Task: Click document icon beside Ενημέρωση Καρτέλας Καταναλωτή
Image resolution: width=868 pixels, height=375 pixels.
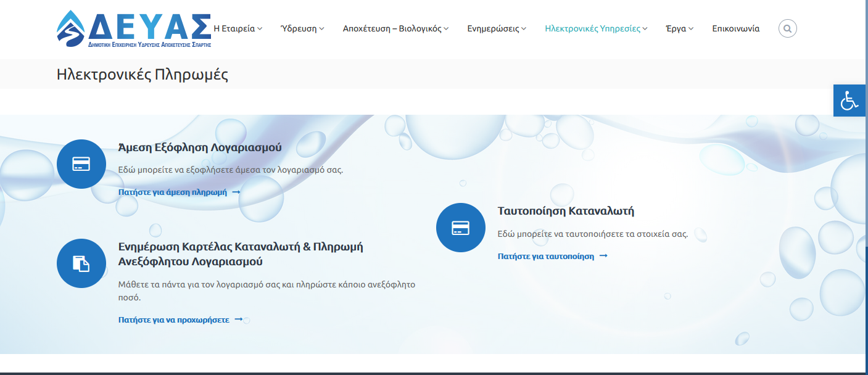Action: coord(81,263)
